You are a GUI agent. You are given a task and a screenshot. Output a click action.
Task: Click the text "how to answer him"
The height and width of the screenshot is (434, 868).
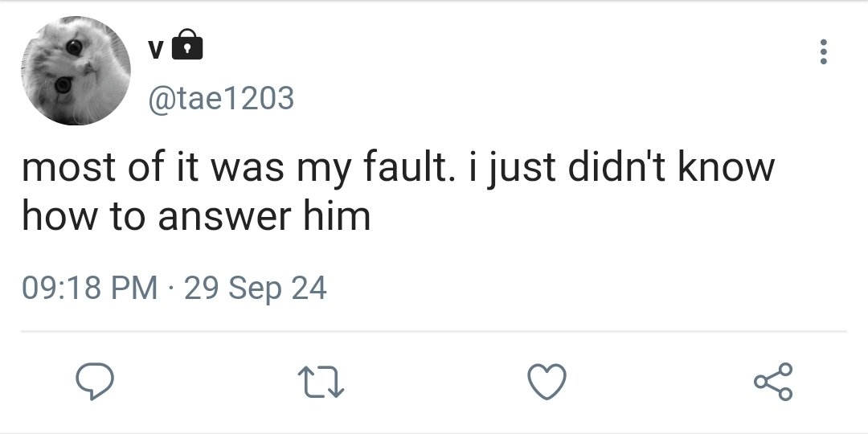pyautogui.click(x=197, y=216)
